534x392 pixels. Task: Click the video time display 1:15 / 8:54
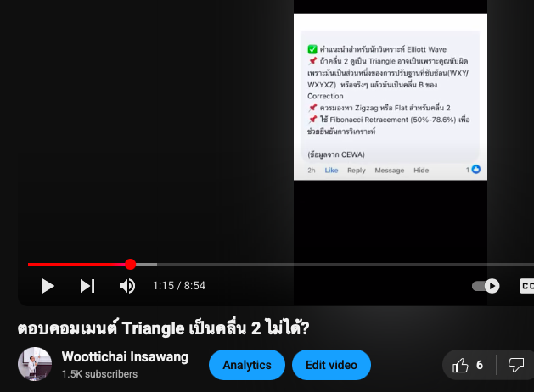[179, 286]
